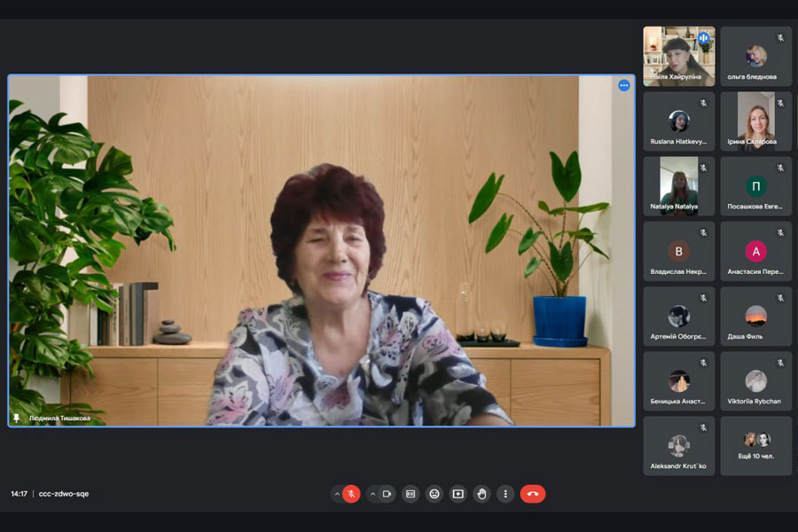798x532 pixels.
Task: Leave call red hang-up button
Action: tap(533, 494)
